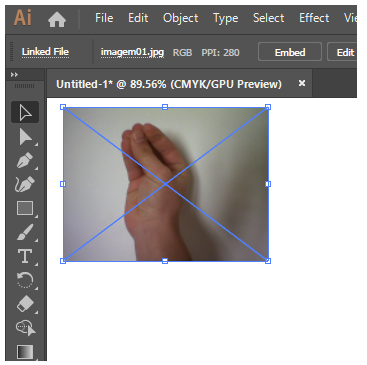
Task: Expand the tools panel with double arrows
Action: pos(14,74)
